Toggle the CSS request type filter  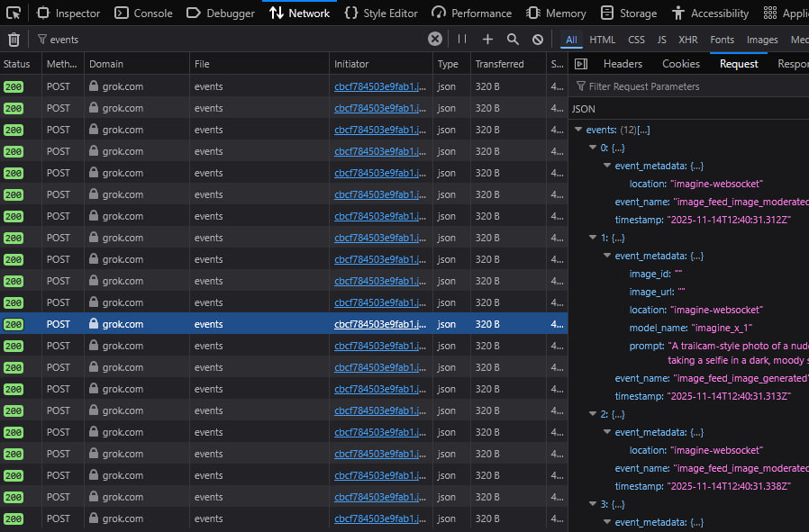point(636,40)
